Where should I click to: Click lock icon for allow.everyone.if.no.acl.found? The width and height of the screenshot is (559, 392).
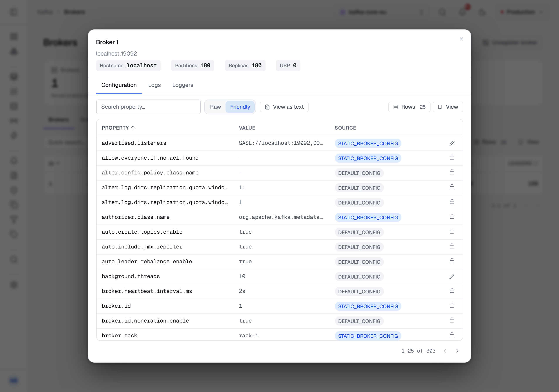pos(452,157)
